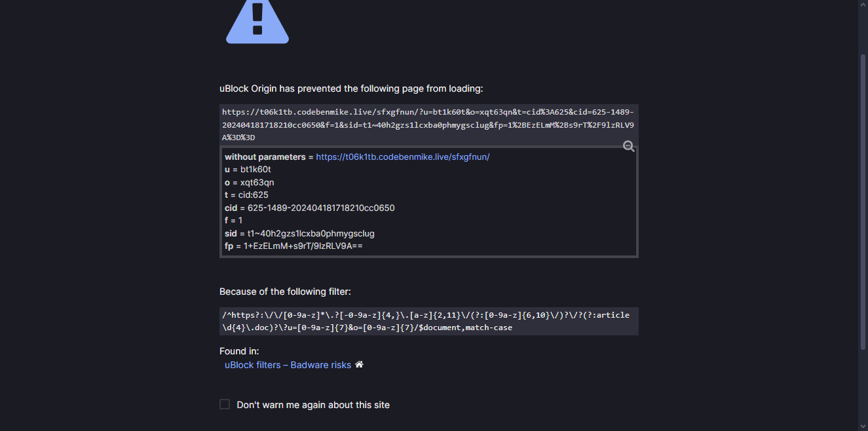Open the codebenmike.live URL without parameters

[402, 157]
